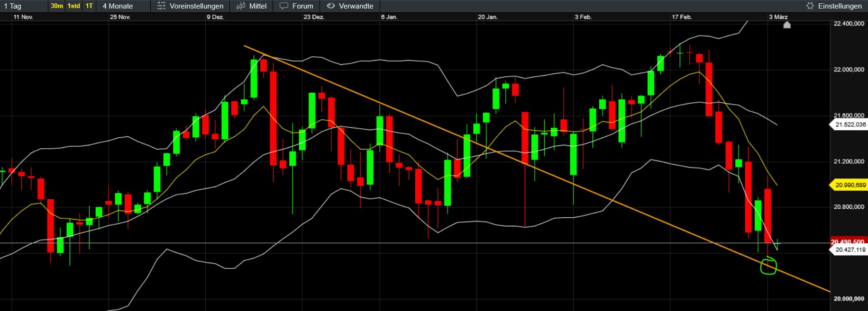Click the 17 Feb. date label

click(682, 17)
